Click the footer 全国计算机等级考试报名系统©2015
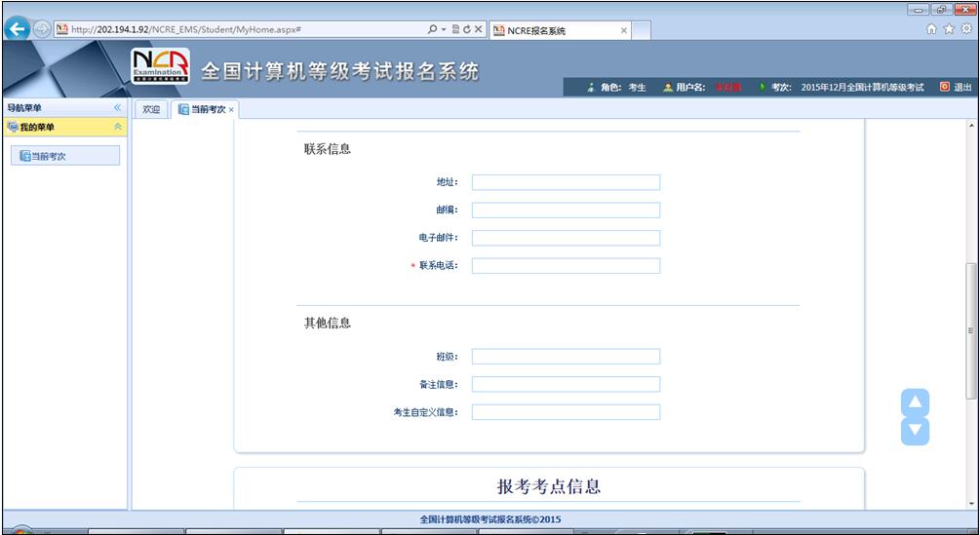Image resolution: width=980 pixels, height=535 pixels. point(490,519)
